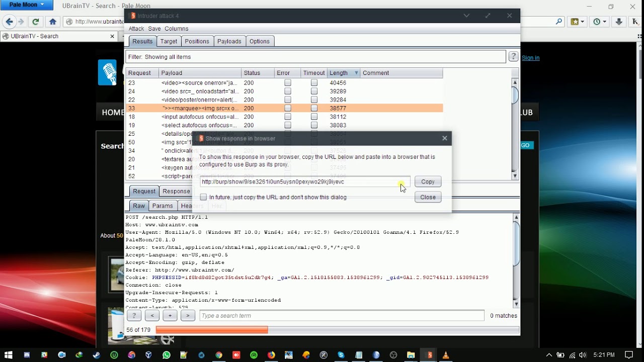Open VLC media player from the taskbar
Screen dimensions: 644x362
[445, 355]
